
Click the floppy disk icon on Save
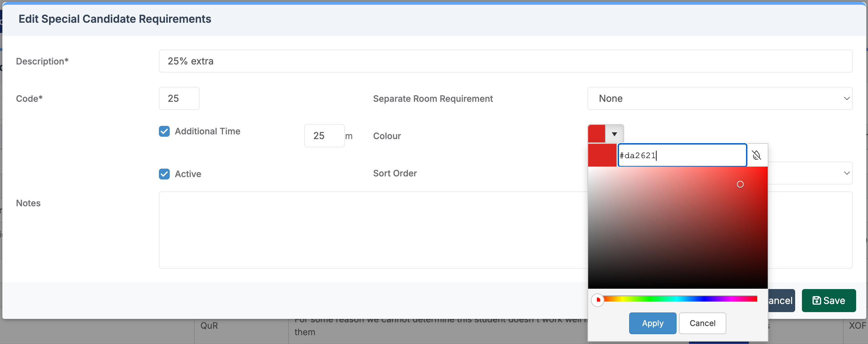817,301
